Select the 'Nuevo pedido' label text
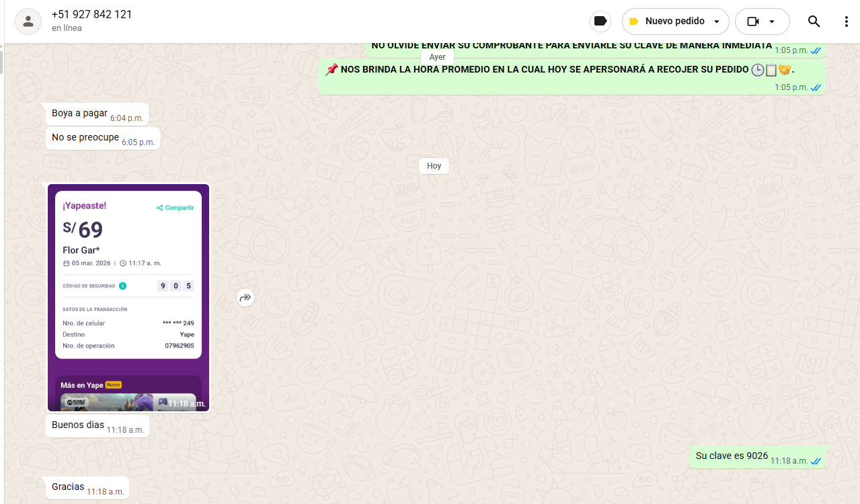Image resolution: width=860 pixels, height=504 pixels. (674, 22)
